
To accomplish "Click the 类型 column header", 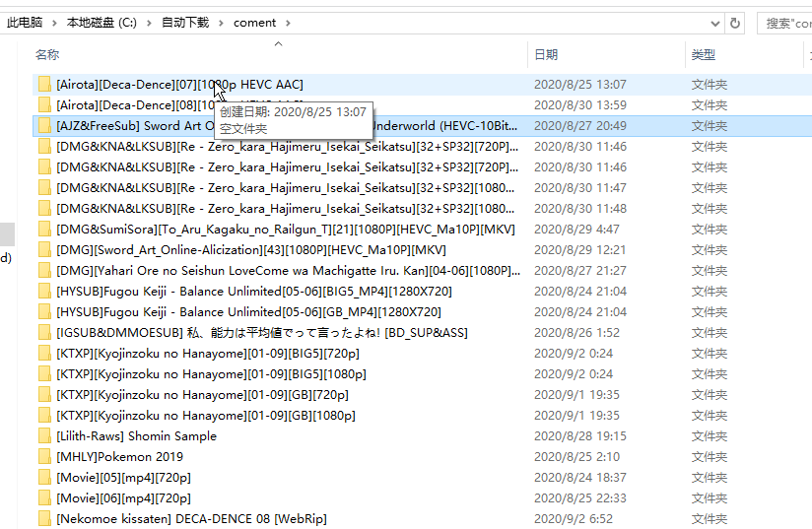I will tap(703, 55).
